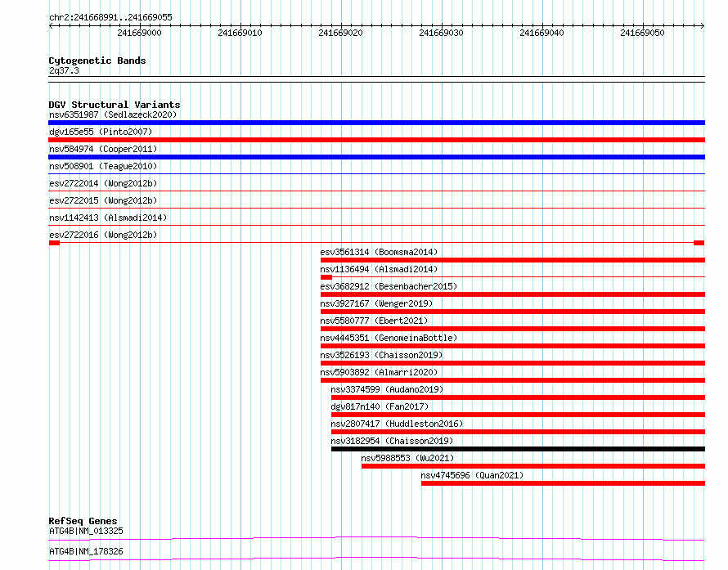Click the esv3561314 (Boomsma2014) label
728x570 pixels.
point(379,252)
